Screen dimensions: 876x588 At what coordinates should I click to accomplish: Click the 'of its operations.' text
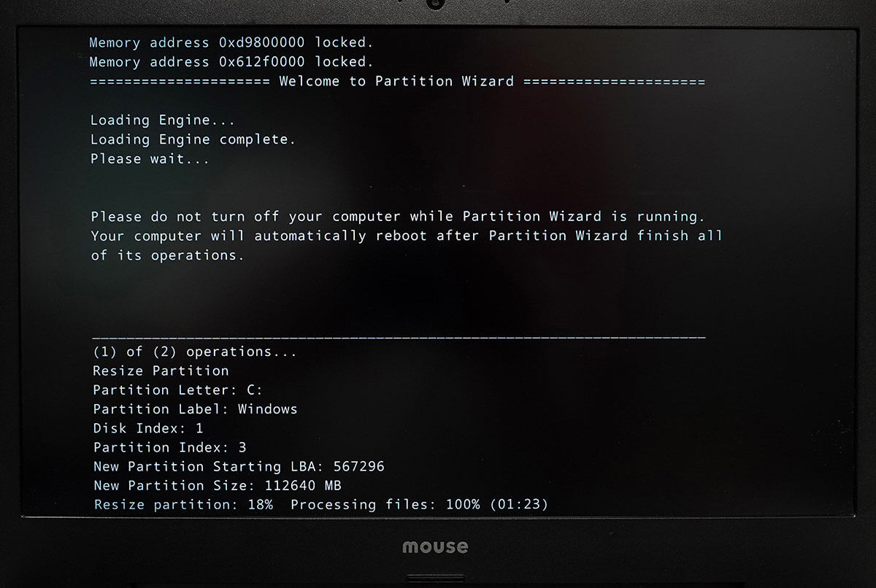167,255
